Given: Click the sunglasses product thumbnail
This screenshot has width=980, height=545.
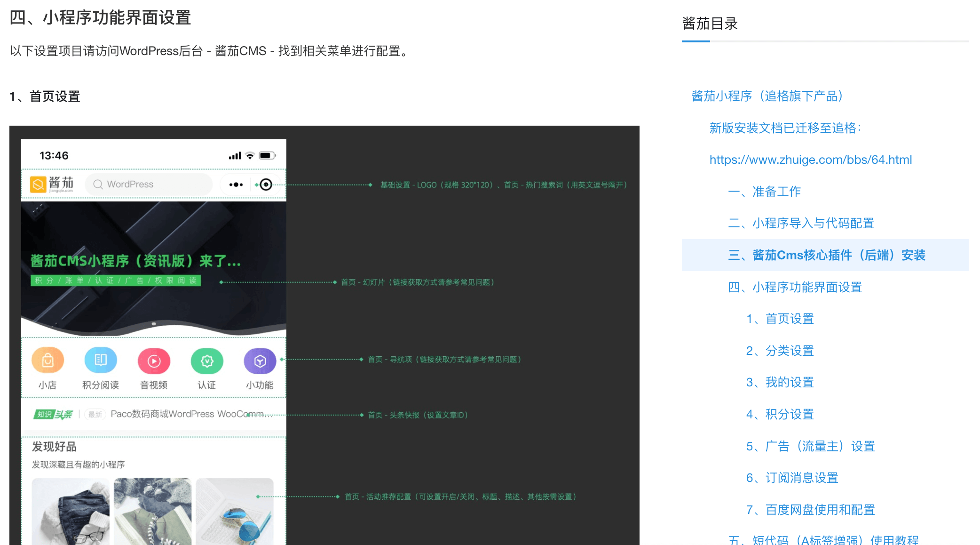Looking at the screenshot, I should pos(235,512).
